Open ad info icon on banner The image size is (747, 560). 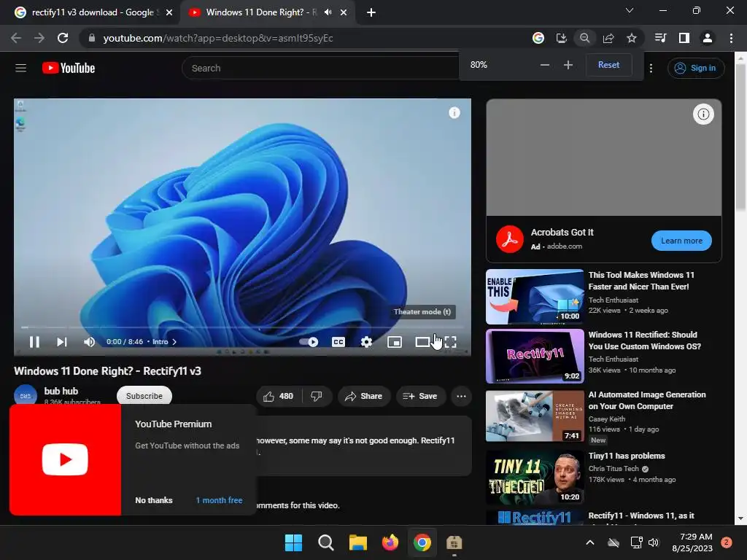(x=703, y=114)
